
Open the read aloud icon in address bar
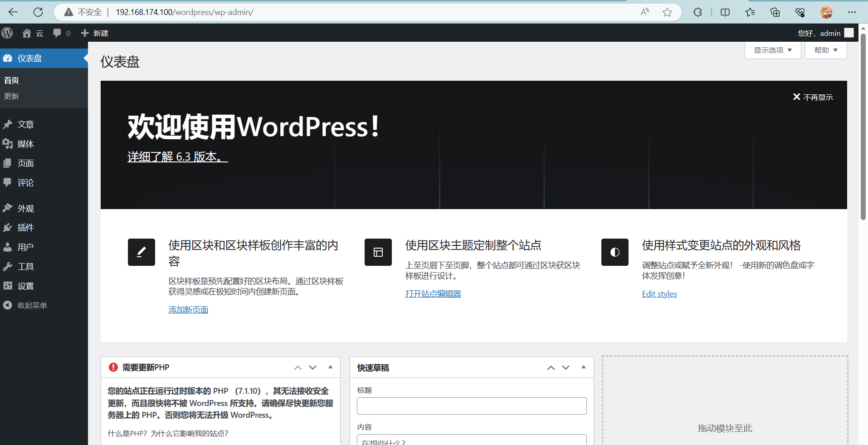[x=645, y=12]
